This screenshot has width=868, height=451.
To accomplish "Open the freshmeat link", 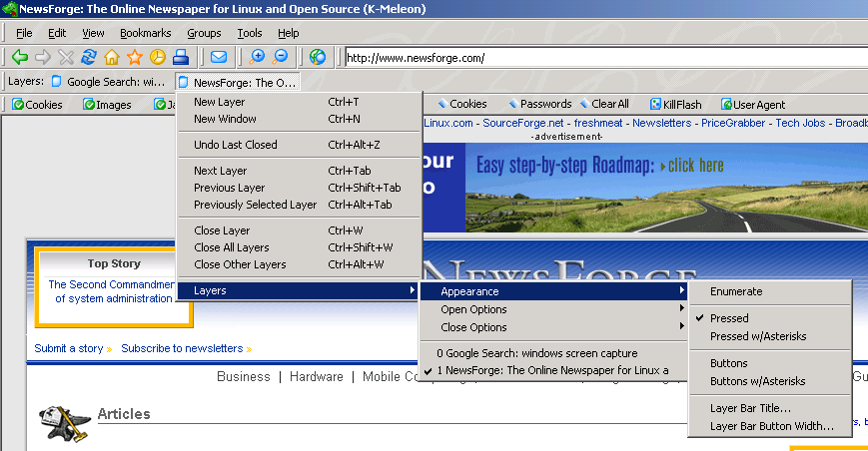I will pyautogui.click(x=598, y=123).
